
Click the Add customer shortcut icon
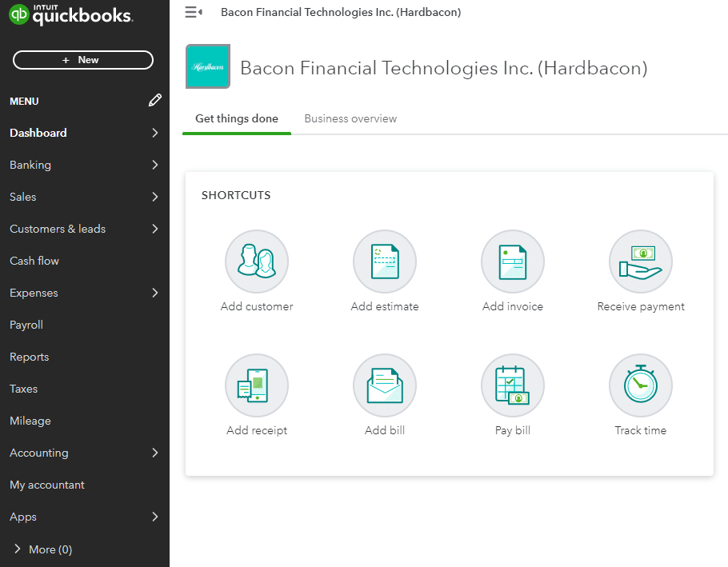pos(256,262)
